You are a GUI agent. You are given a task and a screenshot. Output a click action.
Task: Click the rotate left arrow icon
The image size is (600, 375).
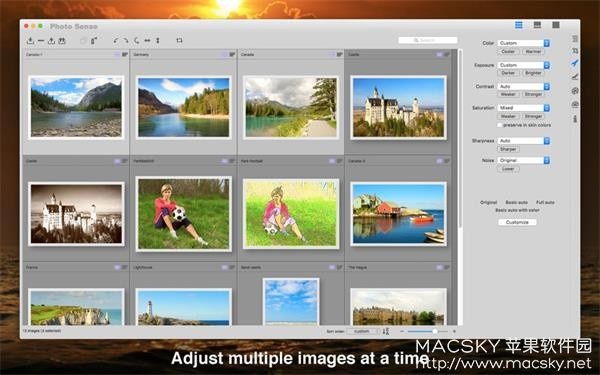[116, 41]
